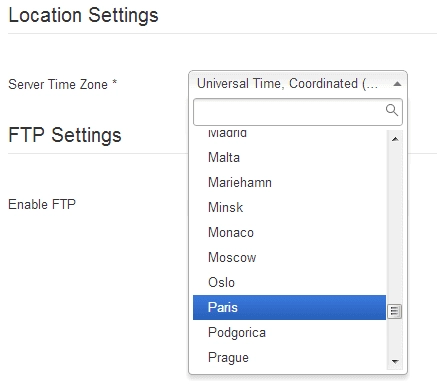Collapse the Server Time Zone dropdown arrow
This screenshot has height=390, width=437.
(x=397, y=84)
